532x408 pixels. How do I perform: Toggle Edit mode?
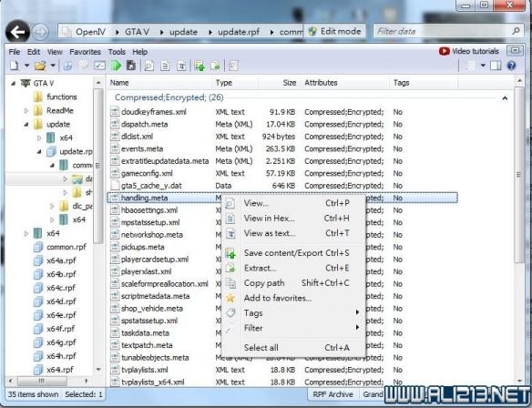[x=334, y=32]
